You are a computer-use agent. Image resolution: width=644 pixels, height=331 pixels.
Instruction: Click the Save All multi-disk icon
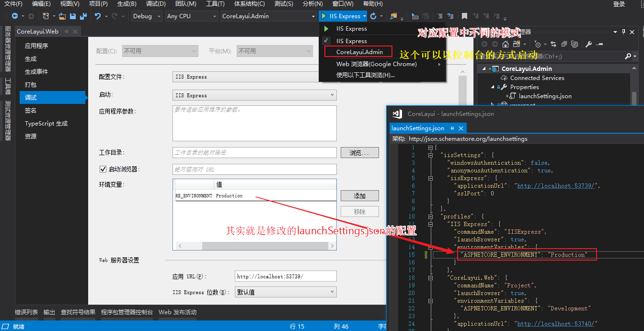pyautogui.click(x=83, y=16)
